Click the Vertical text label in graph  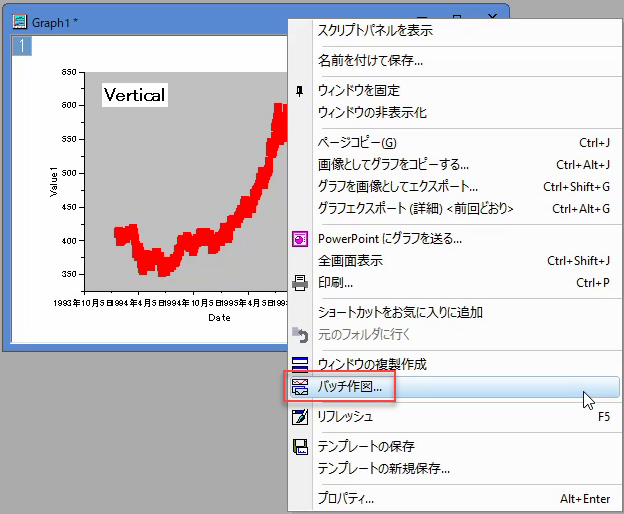click(135, 95)
